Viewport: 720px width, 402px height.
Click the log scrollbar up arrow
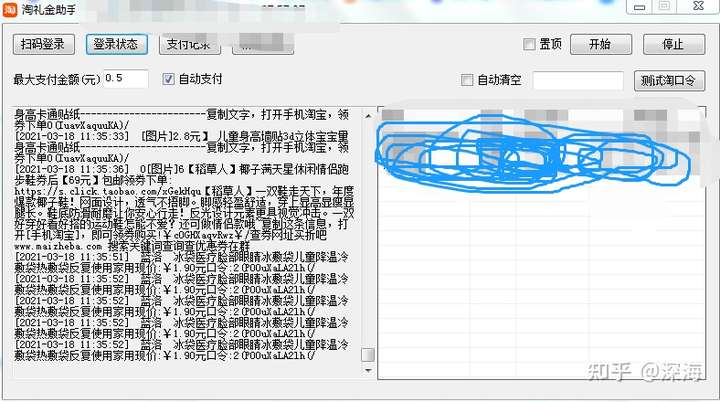coord(368,116)
